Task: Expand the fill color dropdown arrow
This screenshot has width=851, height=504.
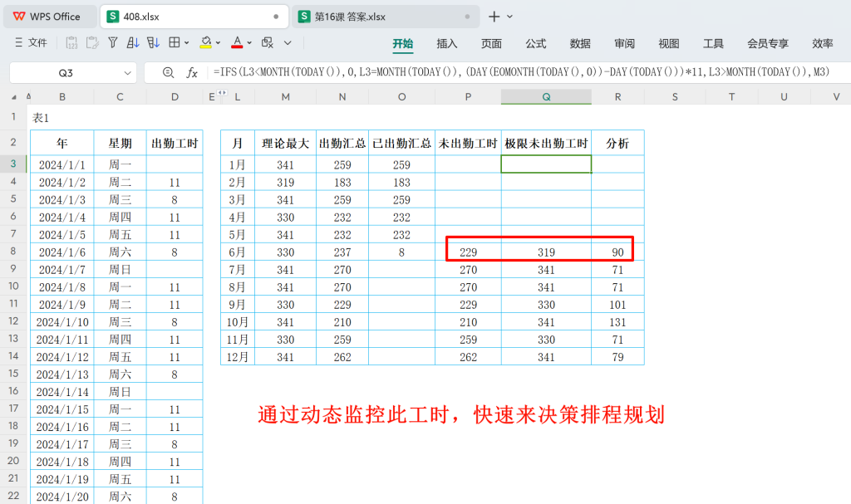Action: (219, 43)
